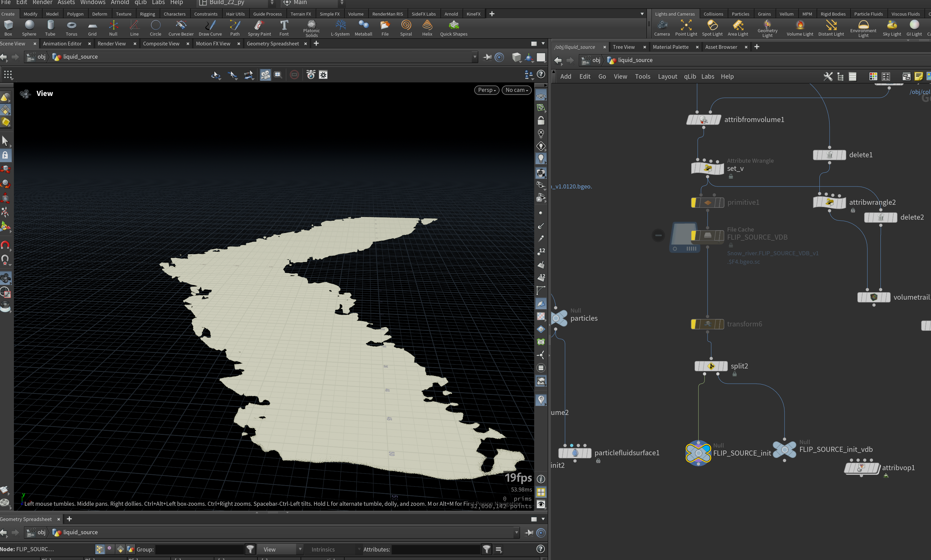The width and height of the screenshot is (931, 560).
Task: Click the Group input field
Action: click(x=199, y=549)
